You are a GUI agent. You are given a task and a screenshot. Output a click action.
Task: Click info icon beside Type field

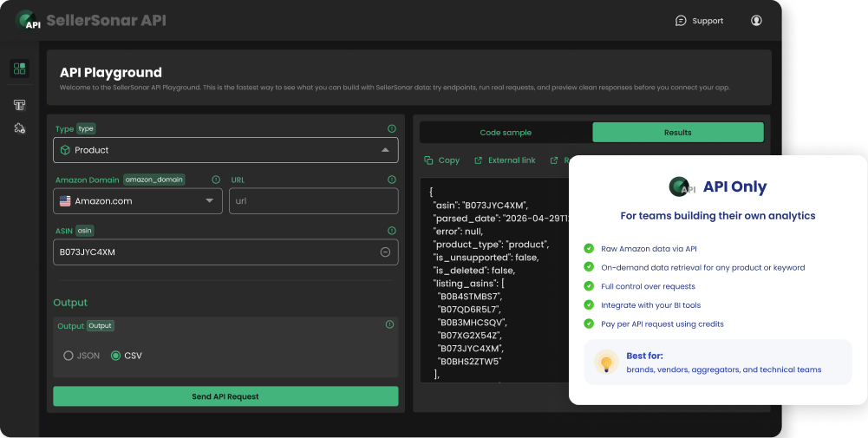(x=391, y=128)
